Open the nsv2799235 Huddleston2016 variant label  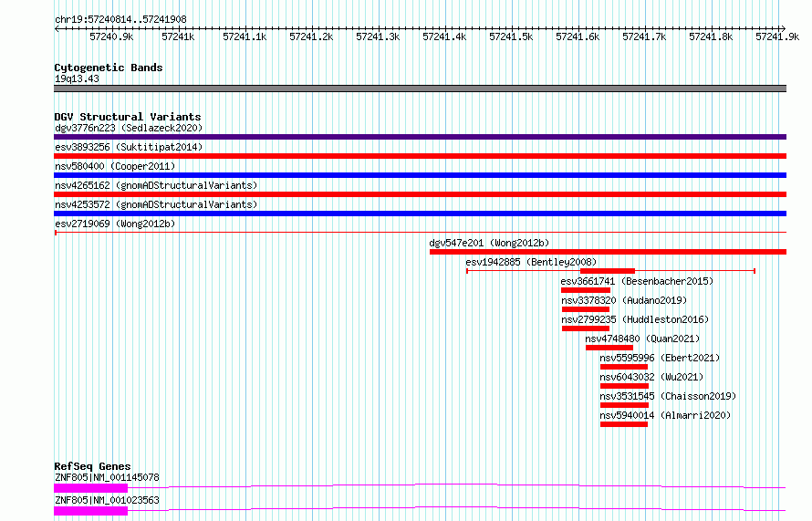(635, 319)
